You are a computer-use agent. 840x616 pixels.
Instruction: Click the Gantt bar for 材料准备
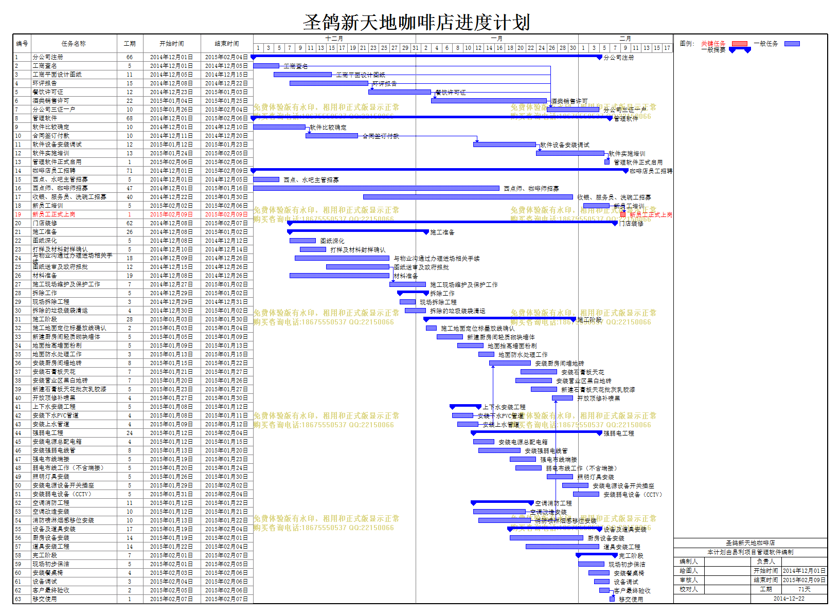click(339, 276)
